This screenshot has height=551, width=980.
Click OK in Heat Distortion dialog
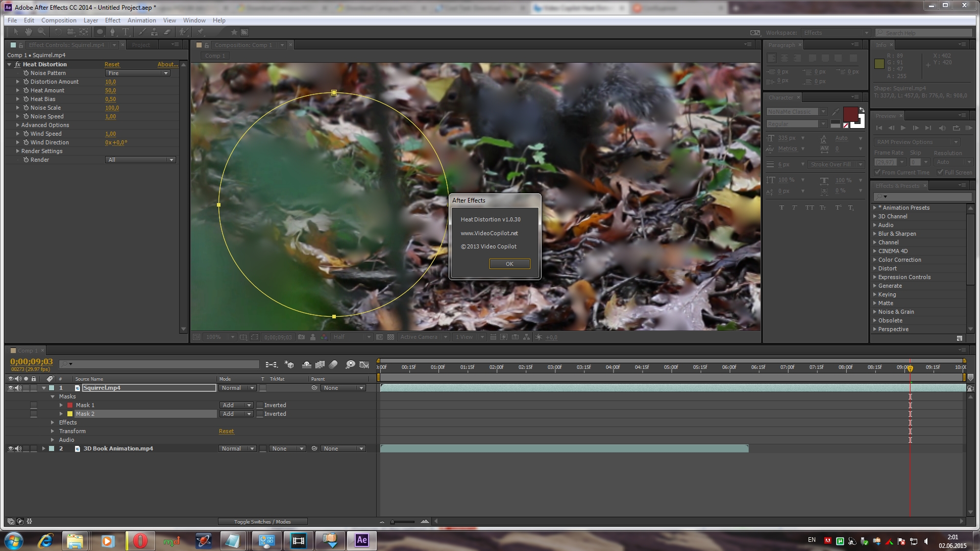[509, 264]
